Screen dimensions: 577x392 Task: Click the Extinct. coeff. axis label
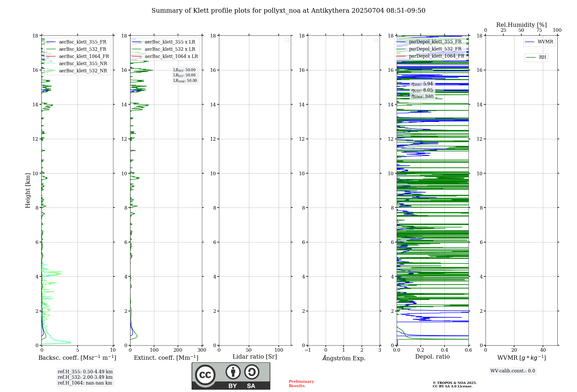[x=166, y=358]
